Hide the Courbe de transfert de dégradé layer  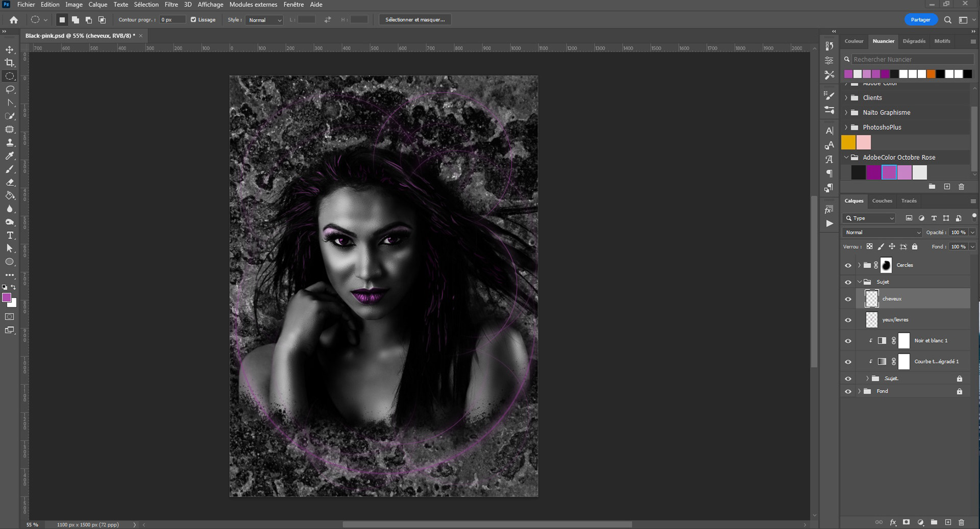click(848, 362)
